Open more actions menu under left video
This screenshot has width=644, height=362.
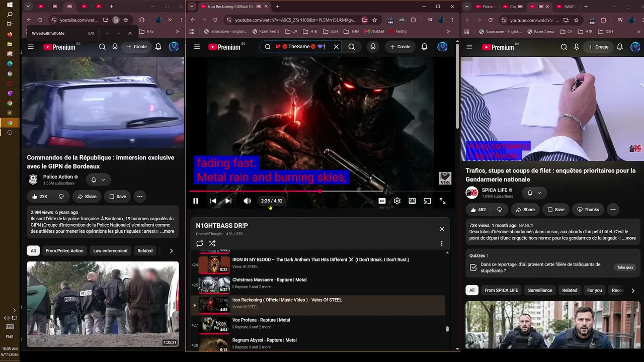click(x=140, y=197)
